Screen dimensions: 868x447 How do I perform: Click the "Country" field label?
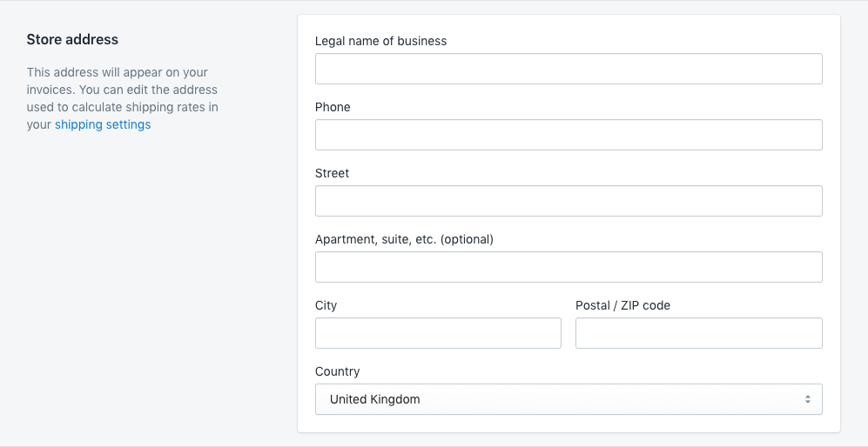(337, 371)
